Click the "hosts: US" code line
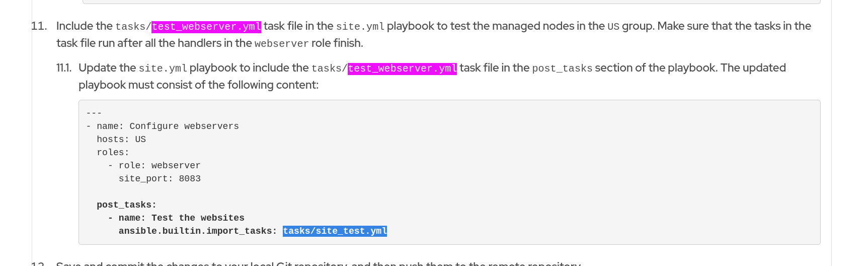868x266 pixels. (x=121, y=140)
